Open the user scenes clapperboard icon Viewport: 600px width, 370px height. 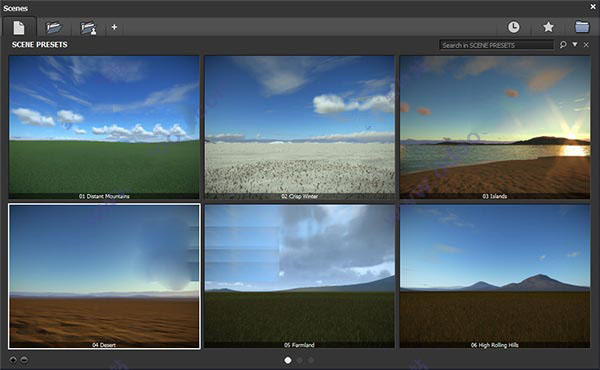88,28
